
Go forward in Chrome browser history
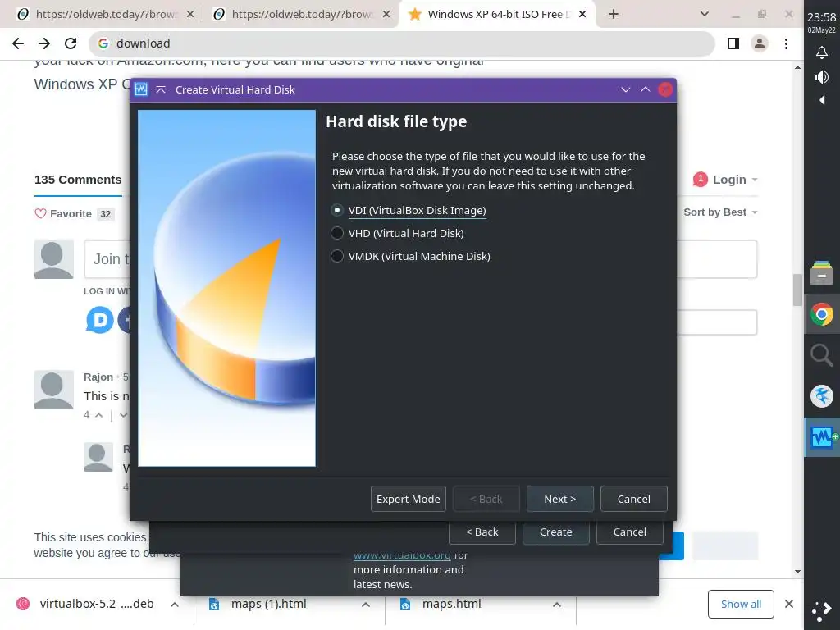pos(44,43)
